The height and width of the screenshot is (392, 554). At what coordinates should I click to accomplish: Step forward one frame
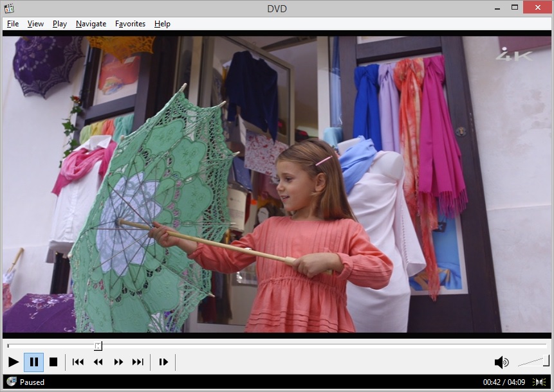click(x=163, y=362)
